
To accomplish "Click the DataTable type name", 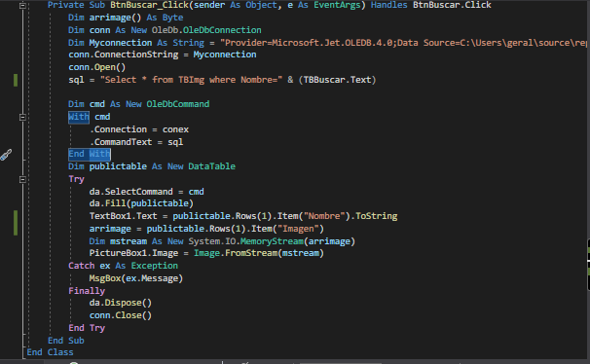I will click(212, 166).
